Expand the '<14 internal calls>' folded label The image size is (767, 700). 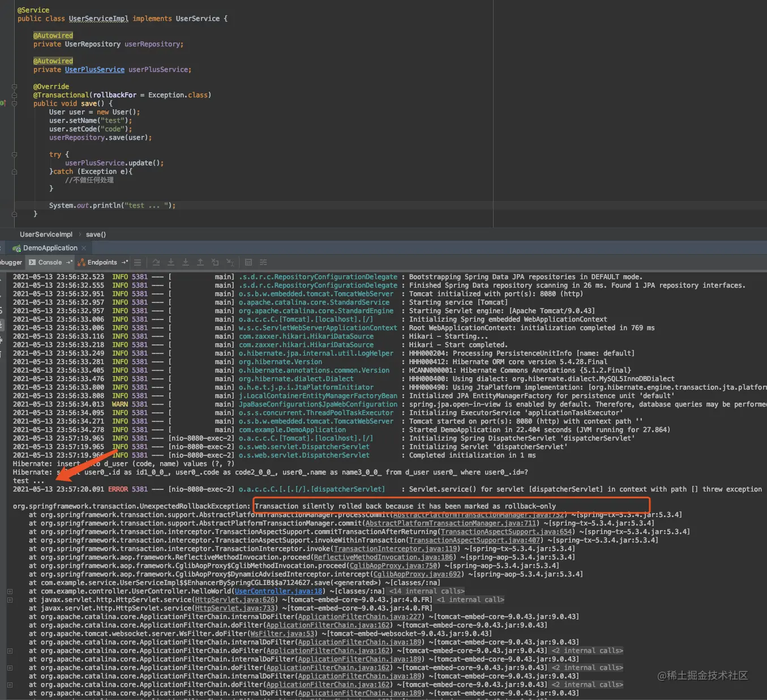click(x=427, y=591)
